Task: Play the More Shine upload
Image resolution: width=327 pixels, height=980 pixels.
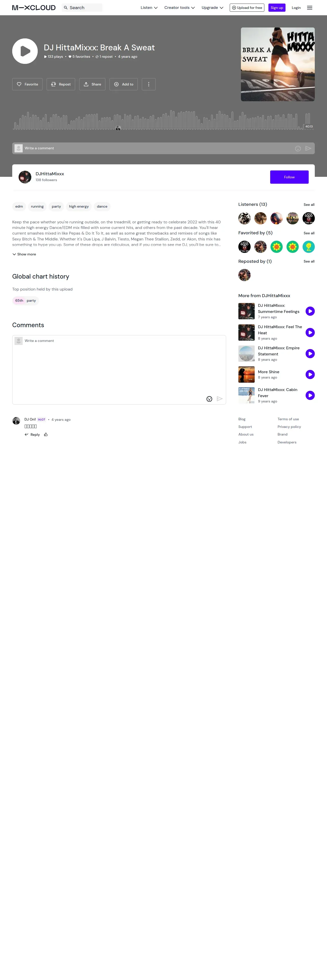Action: point(310,375)
